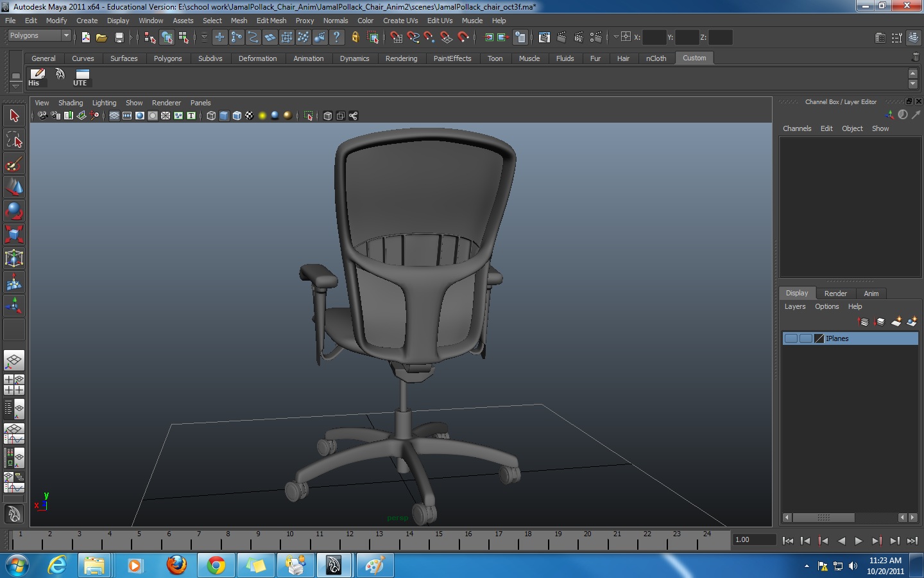
Task: Toggle the IPlanes layer display type box
Action: click(x=805, y=338)
